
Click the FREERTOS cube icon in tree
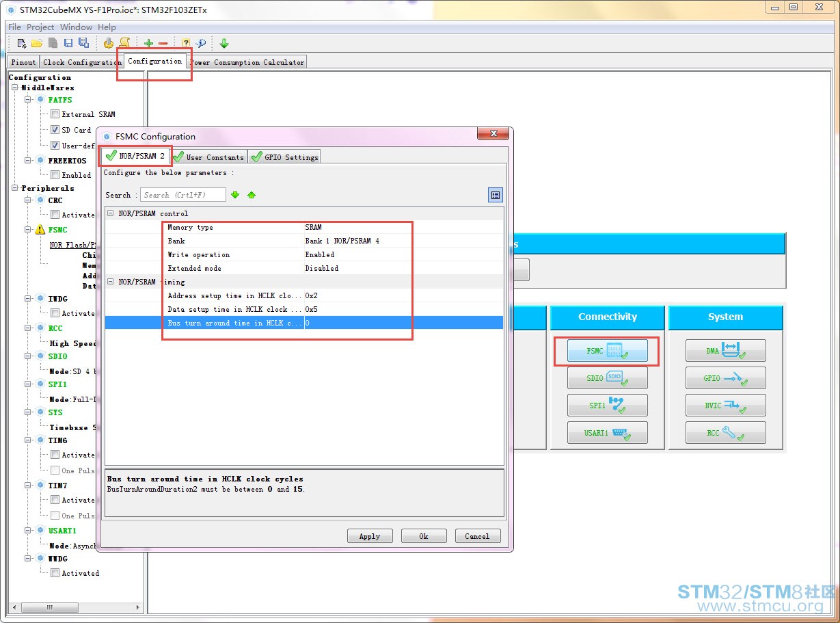coord(40,161)
